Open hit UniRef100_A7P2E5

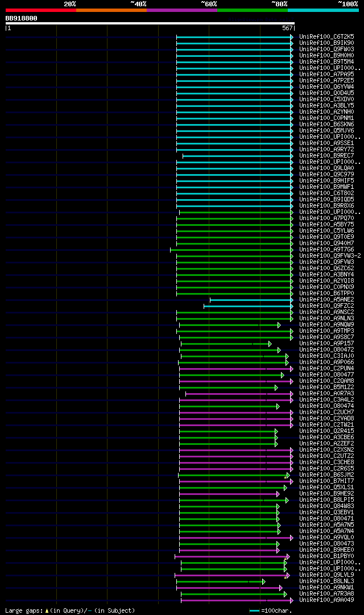pyautogui.click(x=326, y=81)
